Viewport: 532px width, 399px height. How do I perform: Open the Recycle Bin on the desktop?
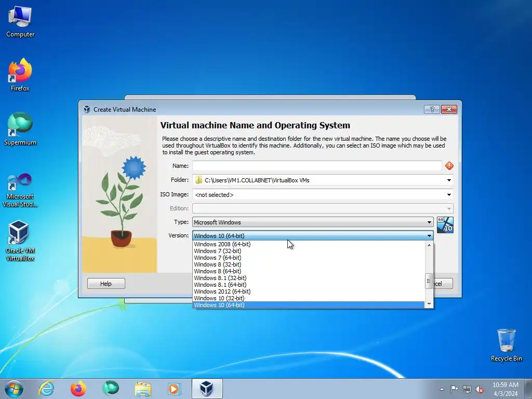[x=506, y=345]
